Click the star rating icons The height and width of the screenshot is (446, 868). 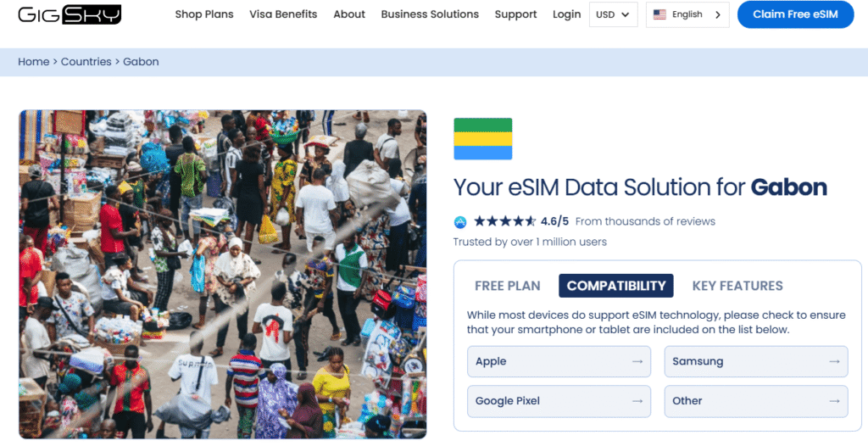point(504,221)
